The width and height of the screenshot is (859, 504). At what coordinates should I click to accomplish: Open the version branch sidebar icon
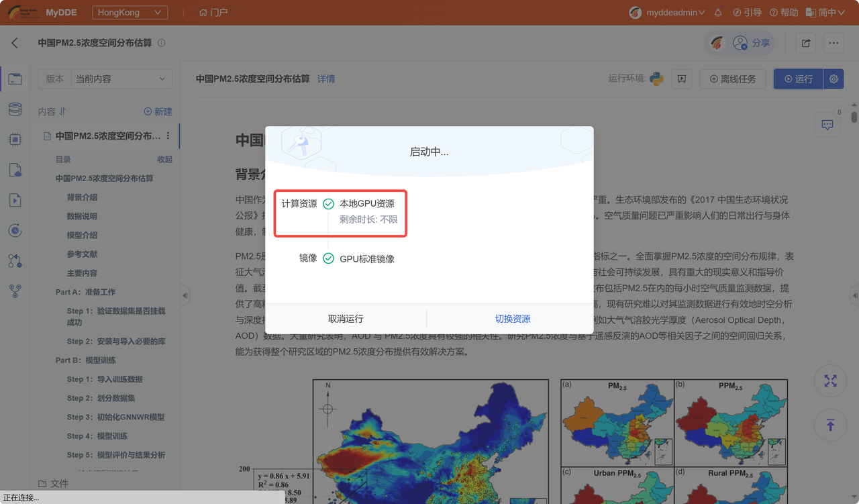click(x=15, y=291)
